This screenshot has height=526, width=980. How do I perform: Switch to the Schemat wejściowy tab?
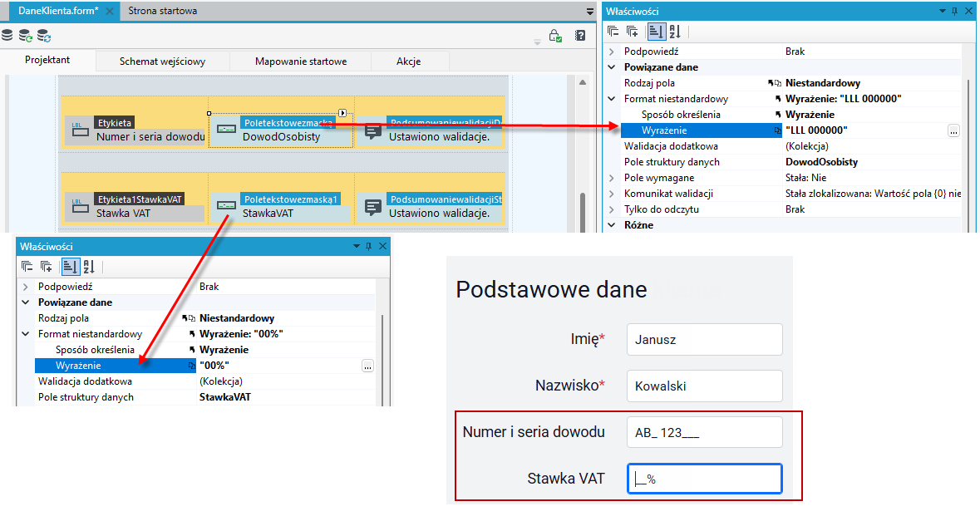click(x=162, y=61)
